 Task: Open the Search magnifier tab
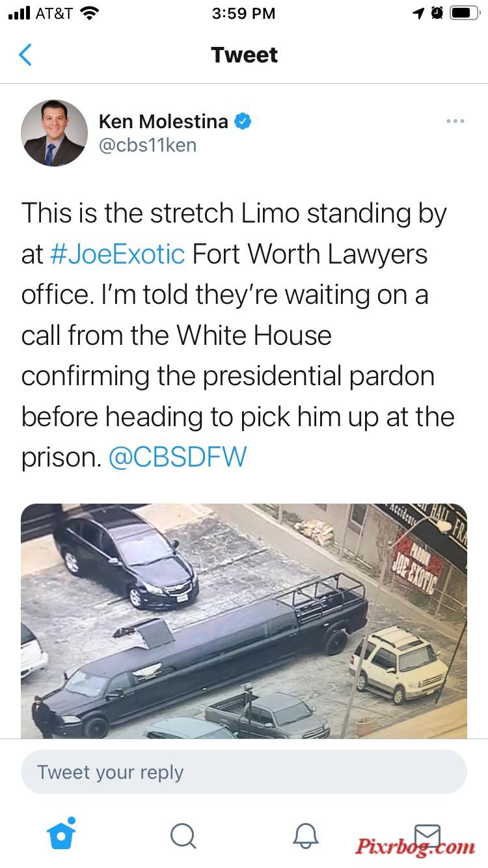[x=183, y=835]
